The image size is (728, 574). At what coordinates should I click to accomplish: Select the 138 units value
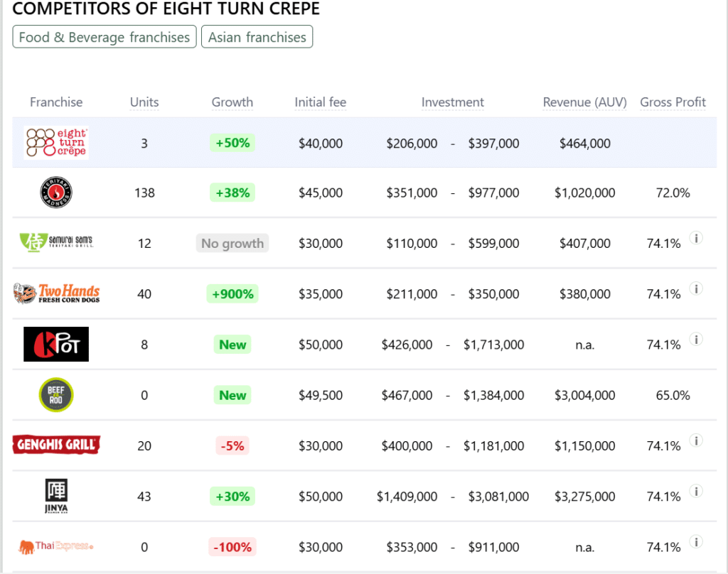(x=144, y=193)
